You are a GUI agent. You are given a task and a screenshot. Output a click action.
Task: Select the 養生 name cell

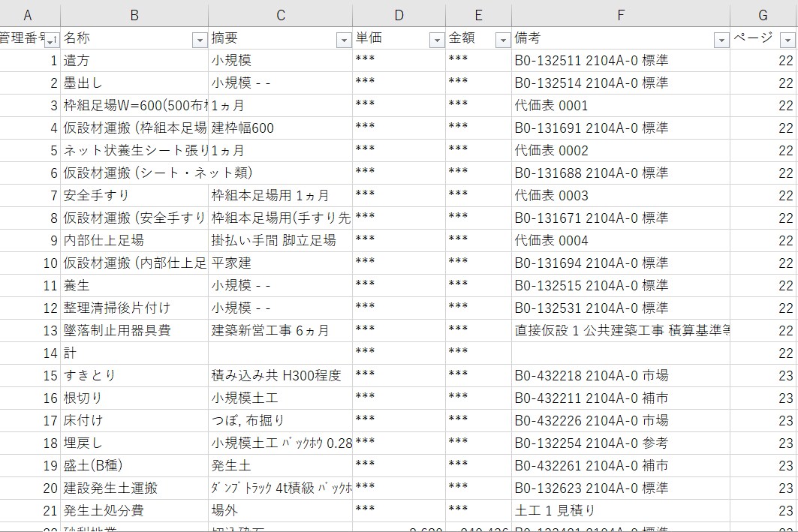coord(134,285)
